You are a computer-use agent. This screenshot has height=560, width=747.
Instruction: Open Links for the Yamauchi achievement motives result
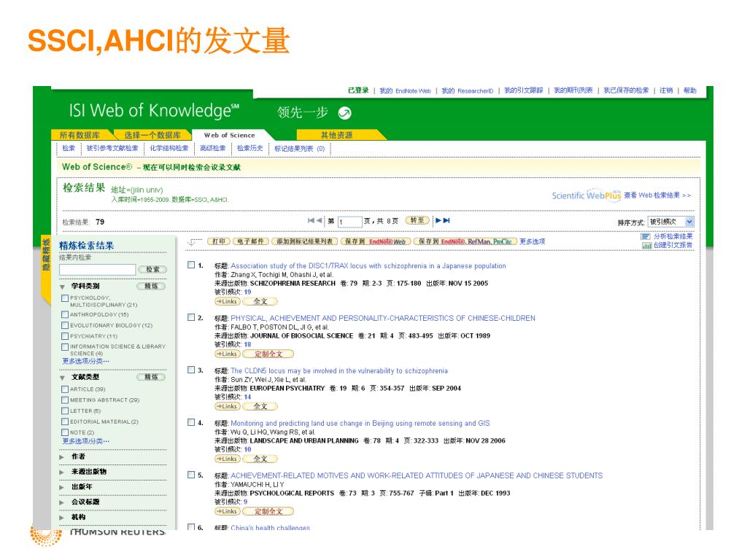coord(228,511)
